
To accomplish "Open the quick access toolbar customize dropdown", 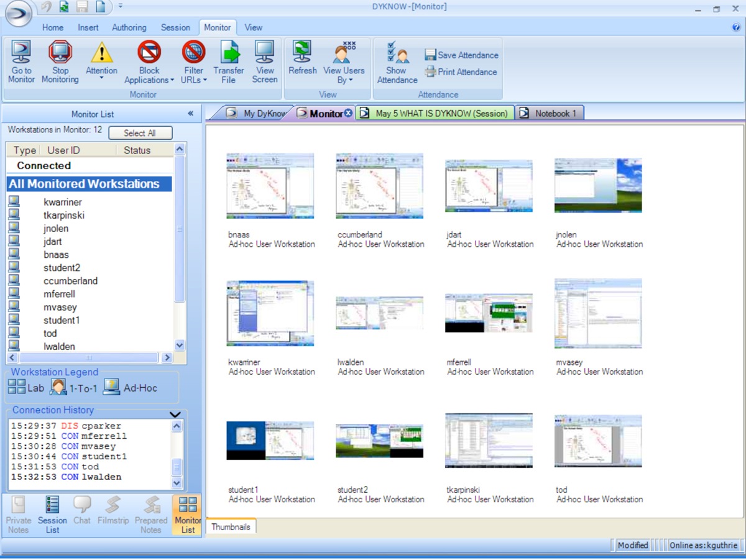I will coord(120,6).
